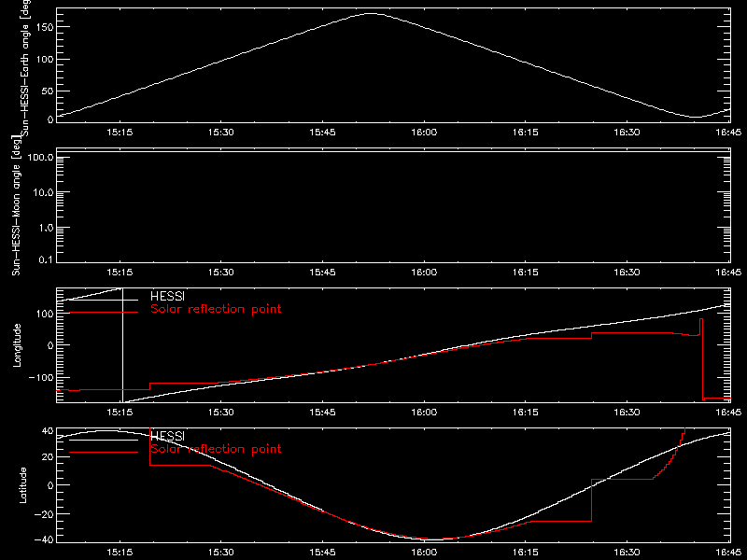The width and height of the screenshot is (747, 560).
Task: Click '16:30' time label under Earth angle plot
Action: pyautogui.click(x=627, y=133)
